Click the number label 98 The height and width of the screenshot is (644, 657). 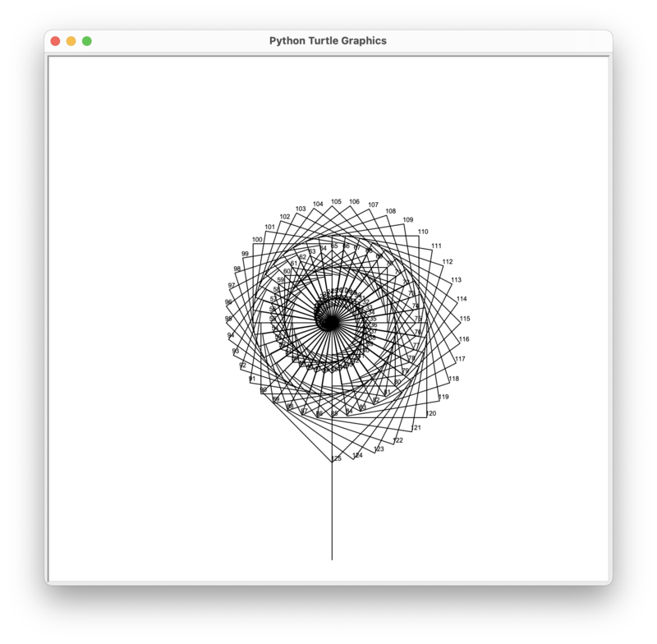tap(237, 269)
